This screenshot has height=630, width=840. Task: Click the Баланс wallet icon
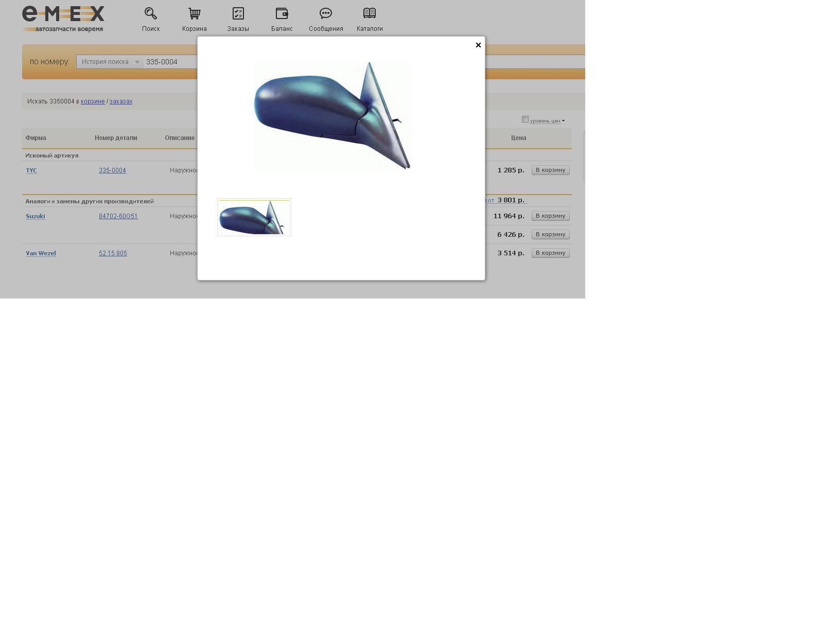coord(282,13)
